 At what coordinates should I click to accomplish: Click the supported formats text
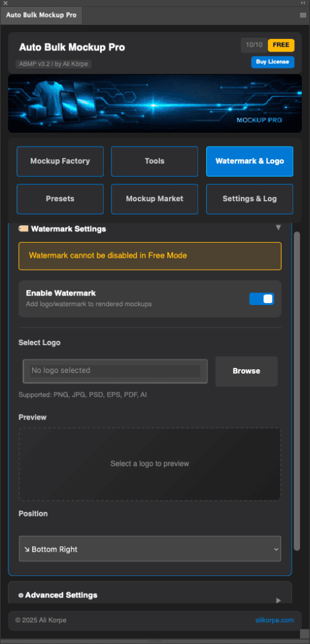(82, 395)
